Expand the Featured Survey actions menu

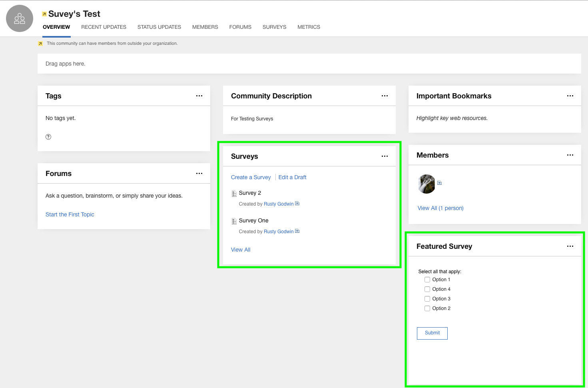click(x=570, y=246)
